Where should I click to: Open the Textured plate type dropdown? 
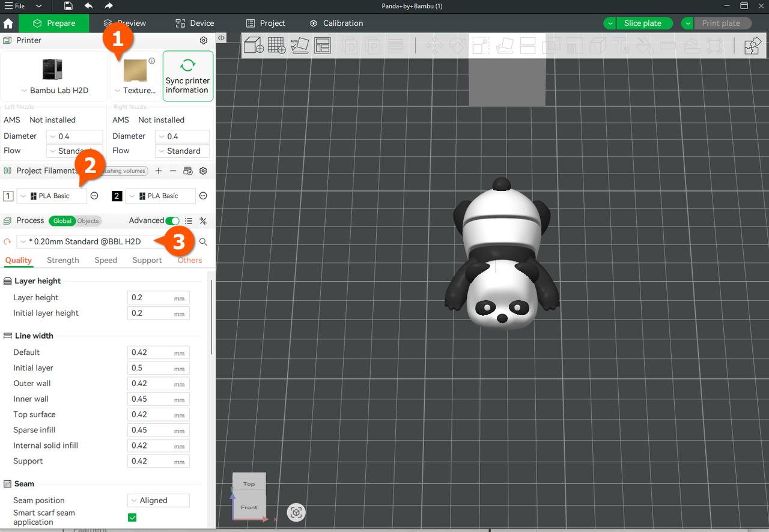135,91
